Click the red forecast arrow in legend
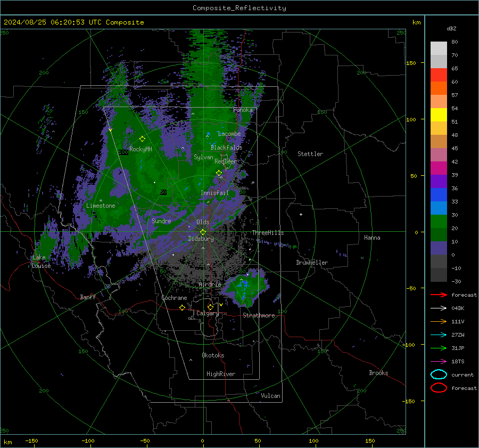The height and width of the screenshot is (448, 479). click(x=439, y=295)
